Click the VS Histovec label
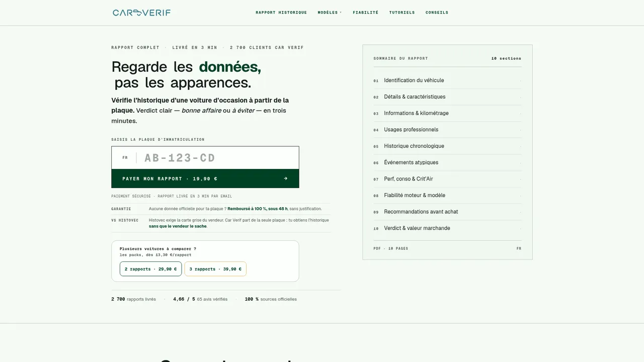Screen dimensions: 644x362 125,220
